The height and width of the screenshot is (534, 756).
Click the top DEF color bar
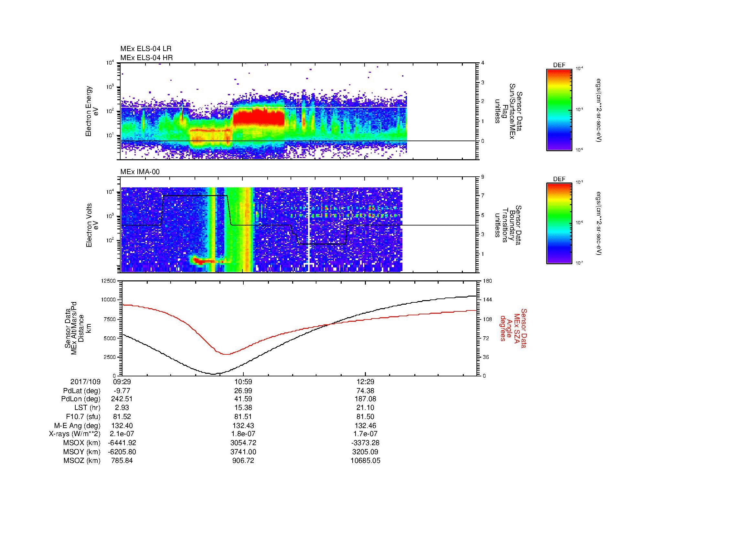point(559,110)
